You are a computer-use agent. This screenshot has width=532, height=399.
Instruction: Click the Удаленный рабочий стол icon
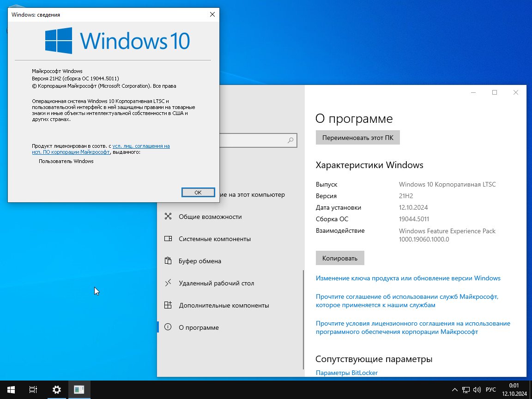coord(168,283)
